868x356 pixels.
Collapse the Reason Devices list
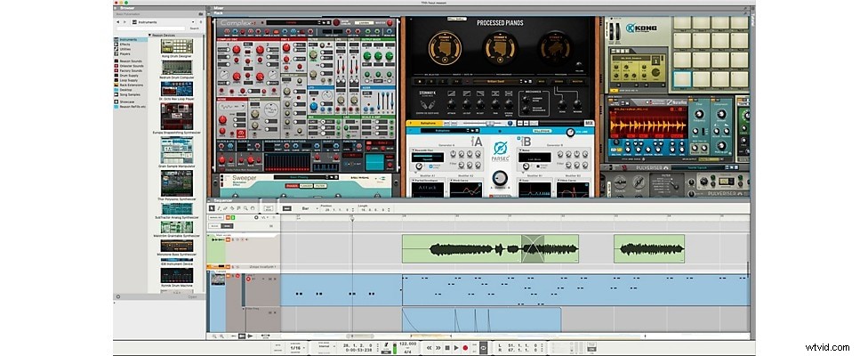click(149, 35)
